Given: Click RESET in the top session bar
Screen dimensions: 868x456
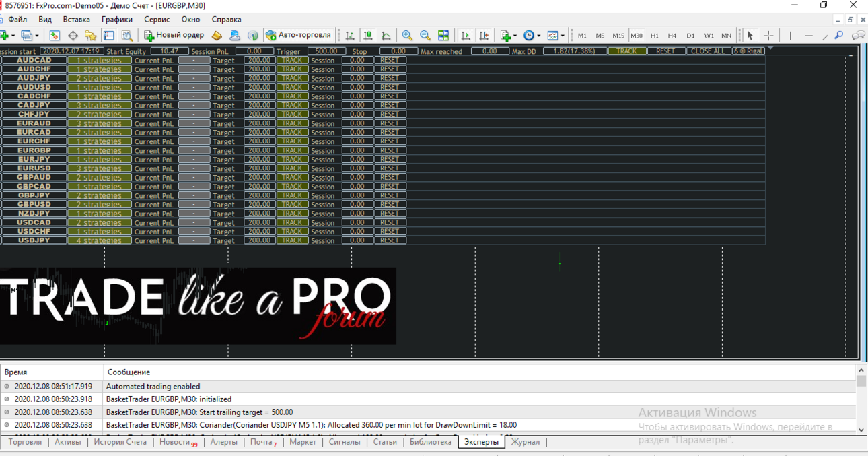Looking at the screenshot, I should tap(665, 51).
